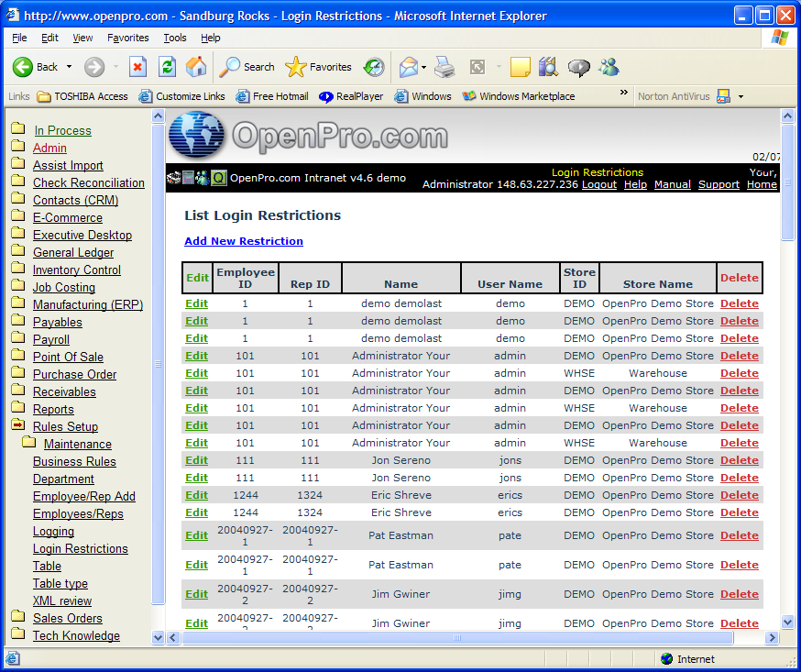Screen dimensions: 801x672
Task: Click the Search button in the toolbar
Action: [247, 67]
